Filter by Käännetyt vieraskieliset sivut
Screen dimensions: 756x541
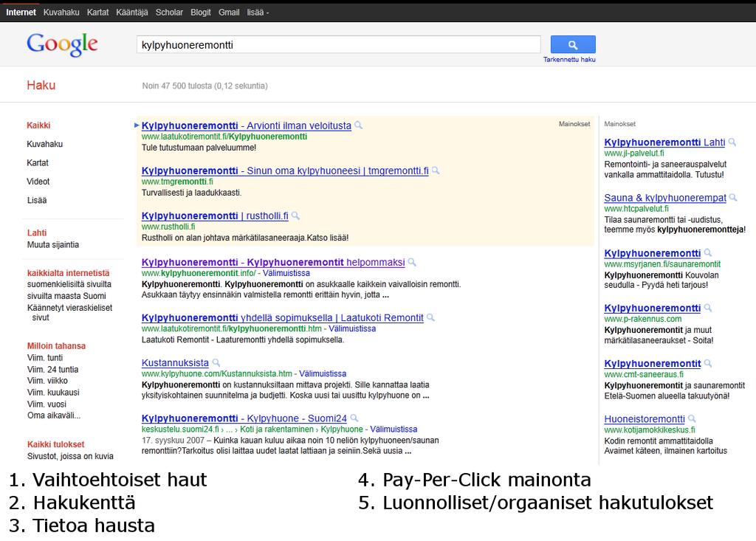70,312
